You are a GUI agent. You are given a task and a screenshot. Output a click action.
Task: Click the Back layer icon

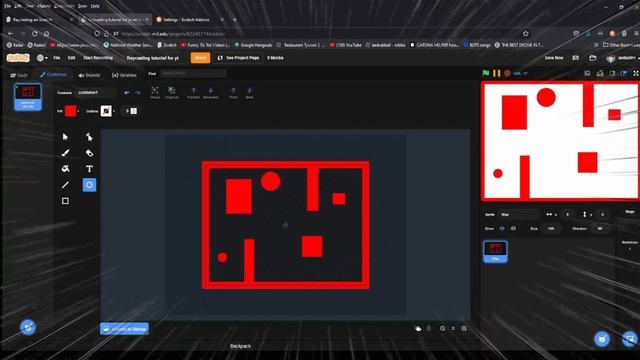click(249, 93)
